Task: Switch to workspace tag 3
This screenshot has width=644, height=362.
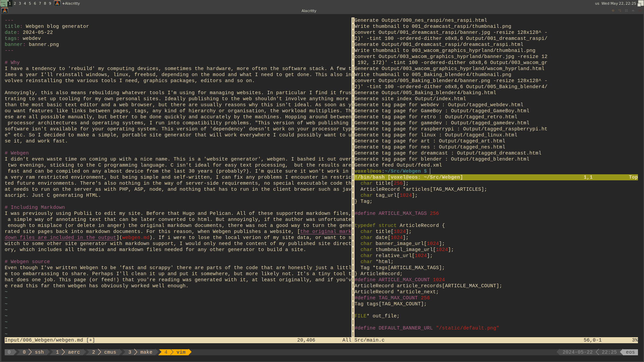Action: point(20,3)
